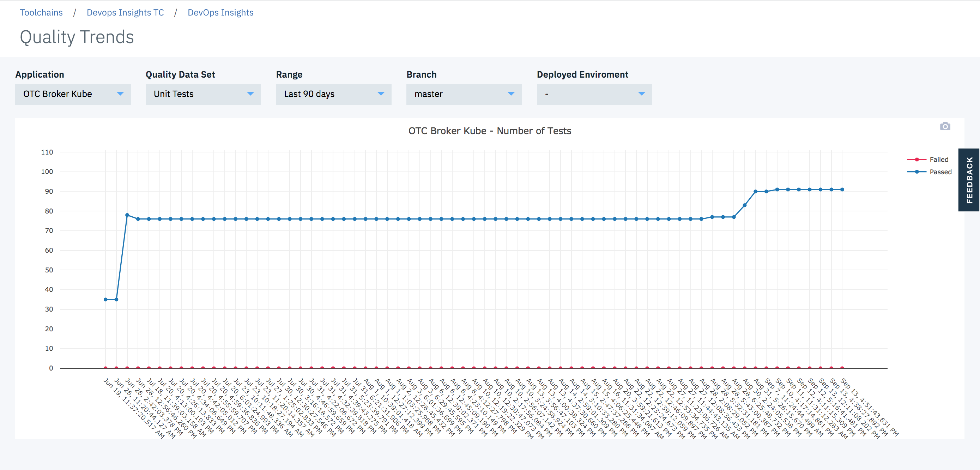Navigate to the DevOps Insights breadcrumb link
This screenshot has width=980, height=470.
click(x=220, y=13)
